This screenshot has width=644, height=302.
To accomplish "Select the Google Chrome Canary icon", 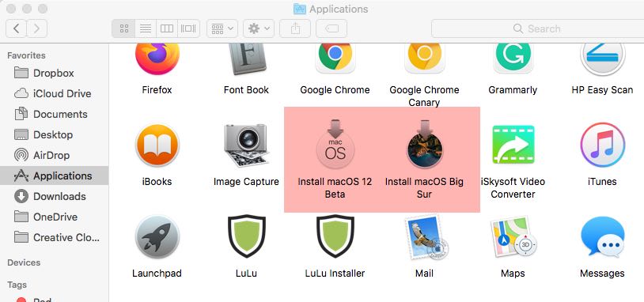I will 424,59.
